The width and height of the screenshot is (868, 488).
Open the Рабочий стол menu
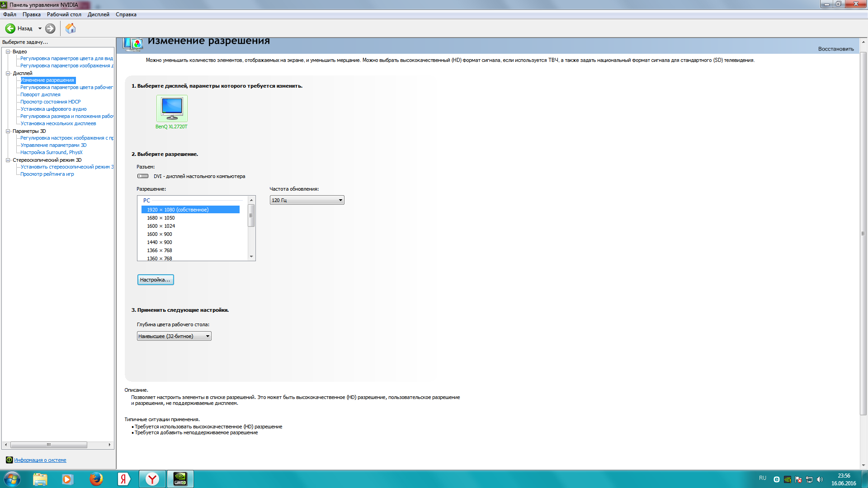(64, 14)
